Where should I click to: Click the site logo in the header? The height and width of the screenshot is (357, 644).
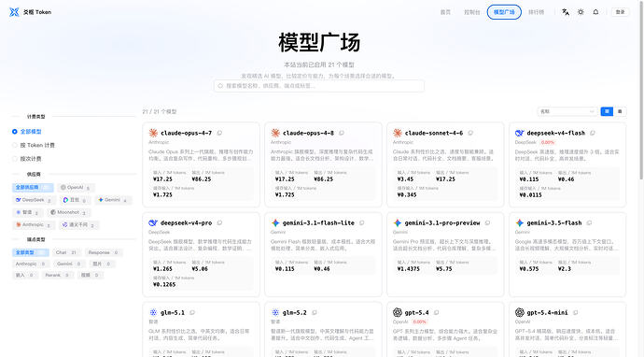click(14, 12)
